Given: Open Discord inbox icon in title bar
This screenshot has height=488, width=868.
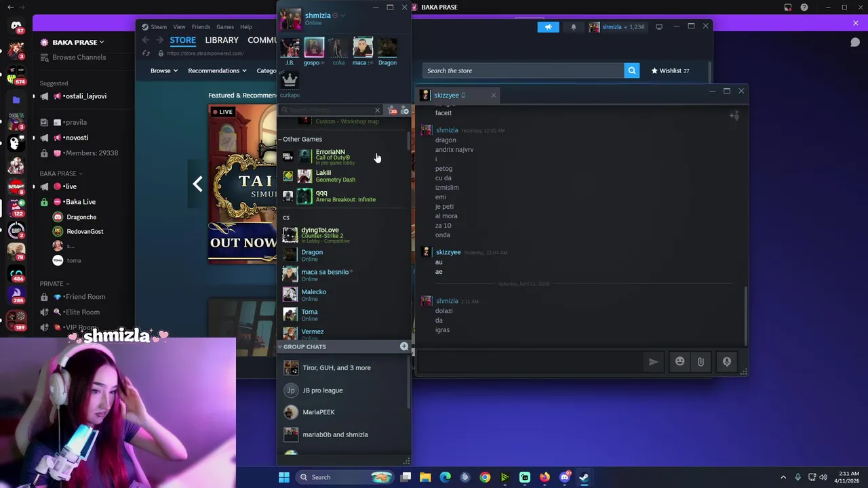Looking at the screenshot, I should 787,7.
